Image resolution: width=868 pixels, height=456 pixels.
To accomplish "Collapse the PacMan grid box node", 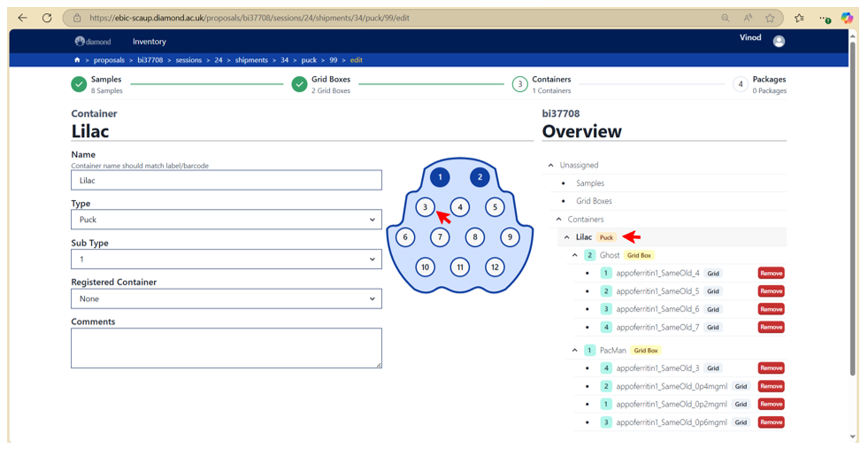I will pyautogui.click(x=574, y=350).
